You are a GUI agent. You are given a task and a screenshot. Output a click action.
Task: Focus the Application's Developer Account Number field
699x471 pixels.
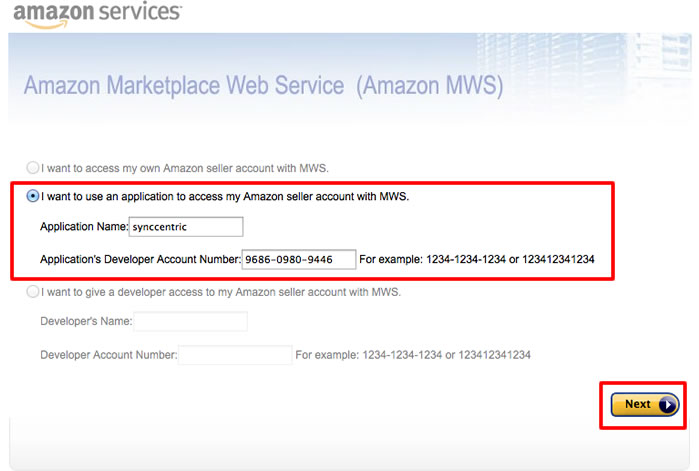point(299,259)
